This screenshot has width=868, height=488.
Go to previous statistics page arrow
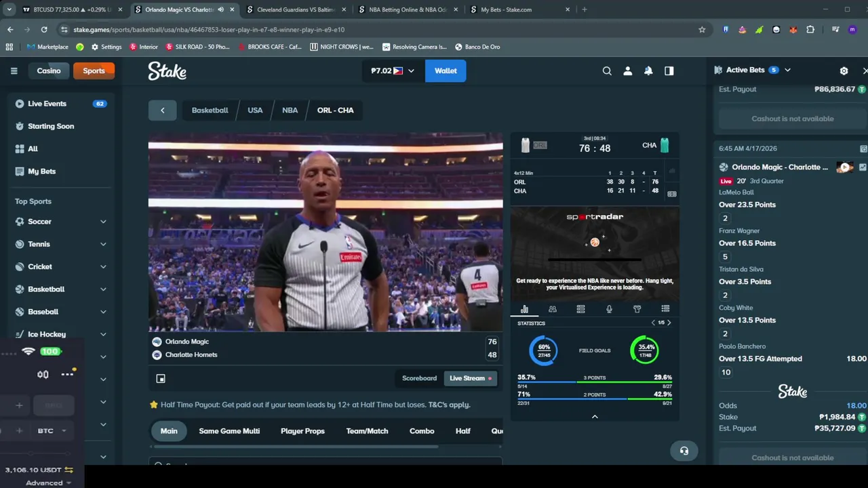pyautogui.click(x=653, y=323)
